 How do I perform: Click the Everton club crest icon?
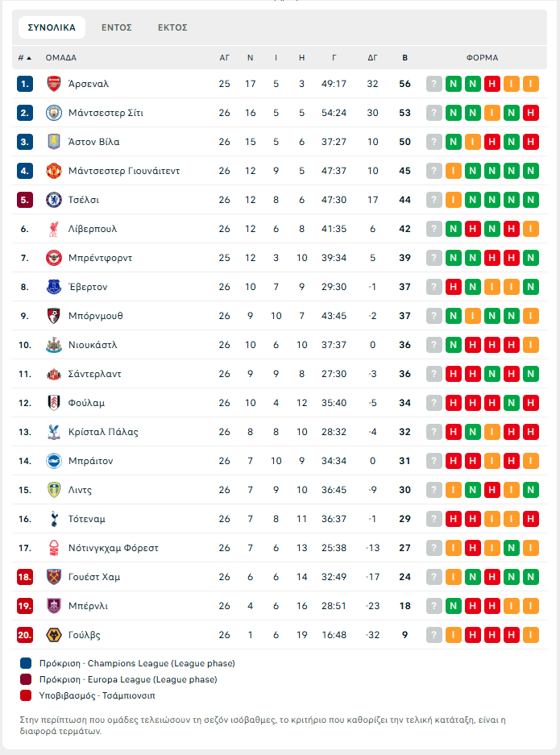(x=54, y=287)
